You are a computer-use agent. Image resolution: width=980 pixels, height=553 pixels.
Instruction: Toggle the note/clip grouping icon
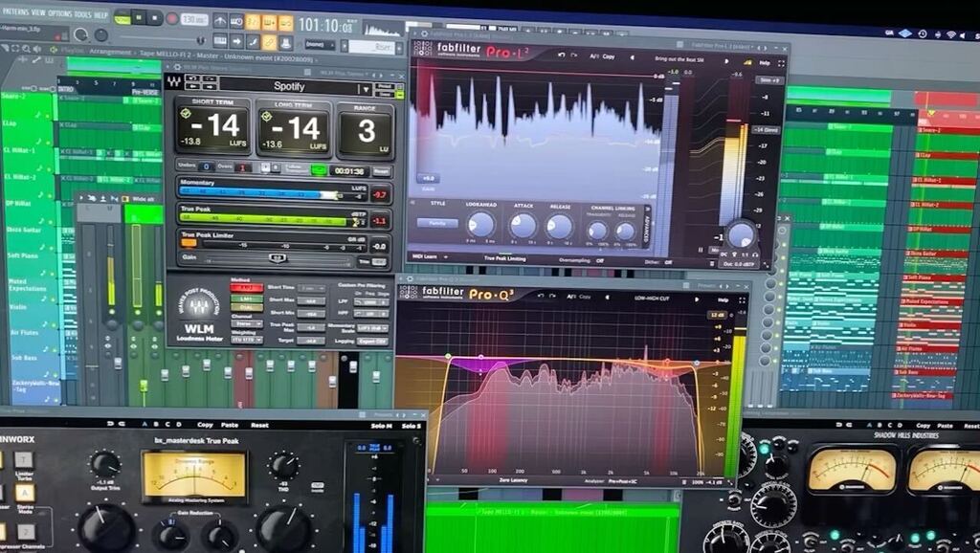click(x=253, y=42)
